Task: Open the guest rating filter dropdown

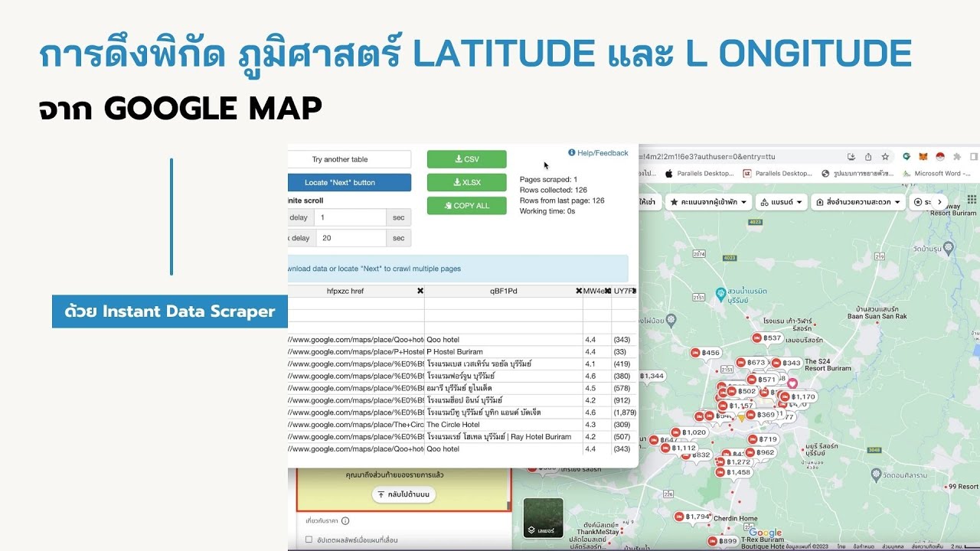Action: (x=707, y=202)
